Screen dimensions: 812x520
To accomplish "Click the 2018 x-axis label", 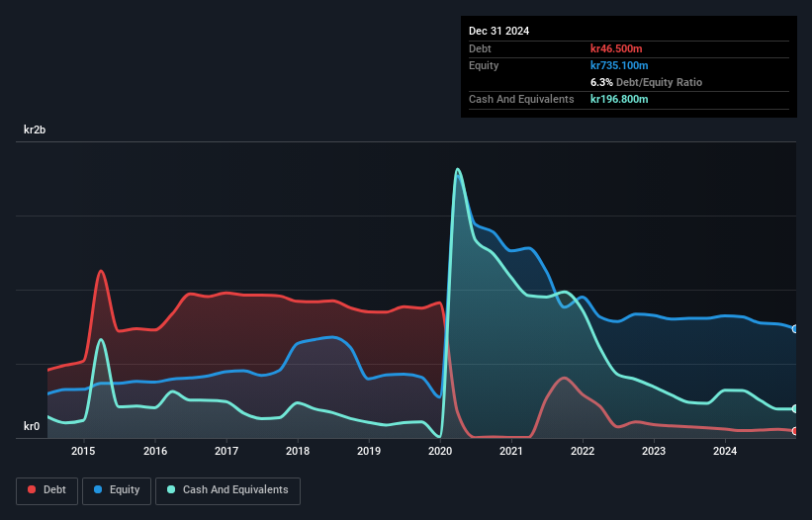I will click(298, 451).
